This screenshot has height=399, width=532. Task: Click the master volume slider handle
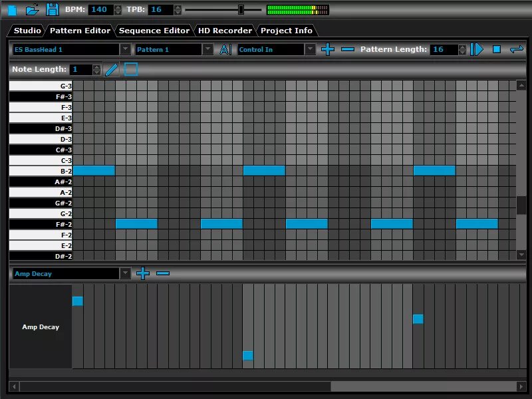(x=241, y=9)
